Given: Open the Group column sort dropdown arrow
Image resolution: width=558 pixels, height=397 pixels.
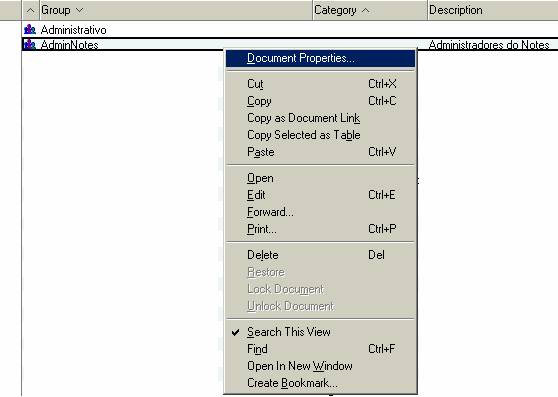Looking at the screenshot, I should coord(79,11).
